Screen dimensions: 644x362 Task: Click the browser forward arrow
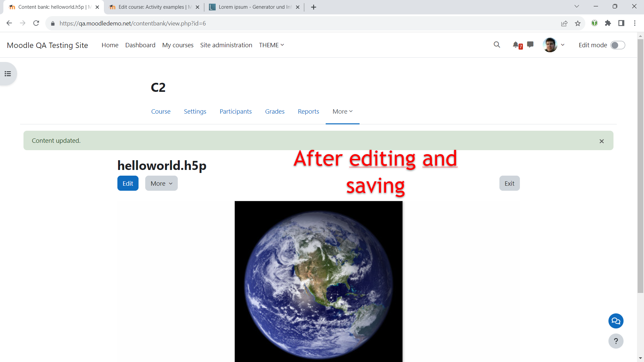[x=23, y=23]
